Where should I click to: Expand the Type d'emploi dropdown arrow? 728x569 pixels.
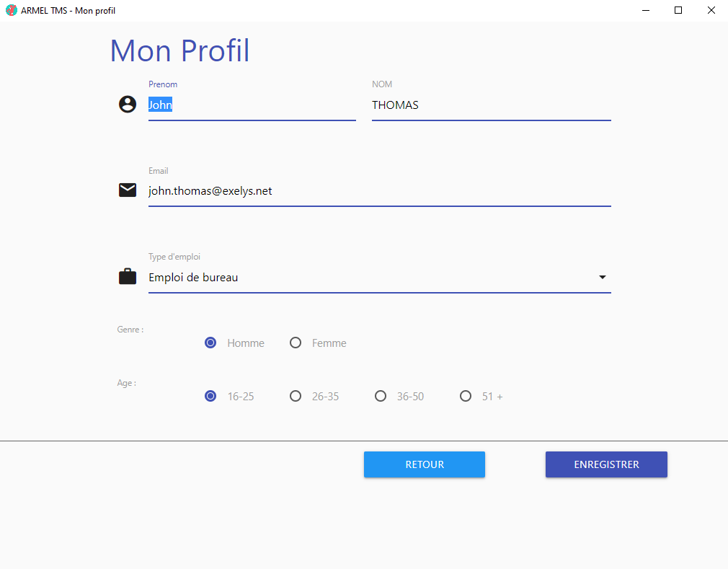click(603, 278)
